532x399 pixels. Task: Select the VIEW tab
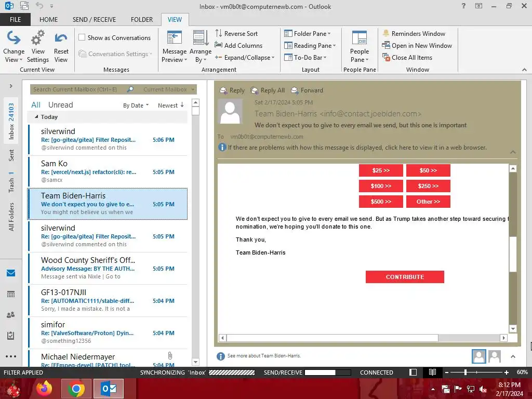(x=175, y=19)
